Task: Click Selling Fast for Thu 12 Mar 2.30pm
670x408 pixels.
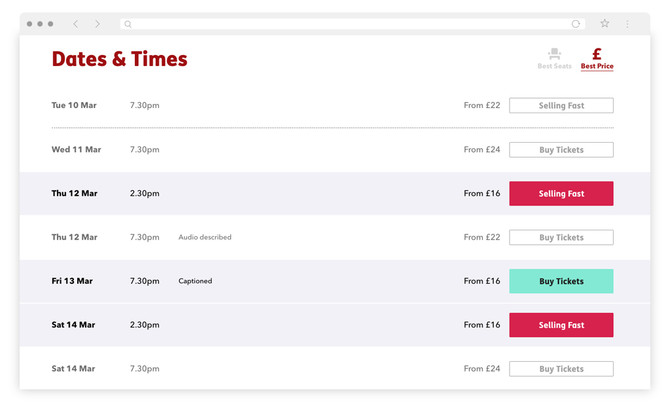Action: tap(561, 194)
